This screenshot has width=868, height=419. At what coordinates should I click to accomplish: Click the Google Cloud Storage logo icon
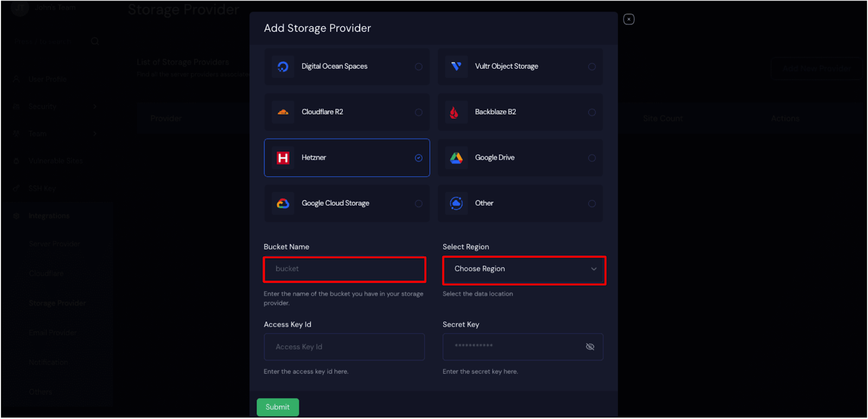[283, 204]
